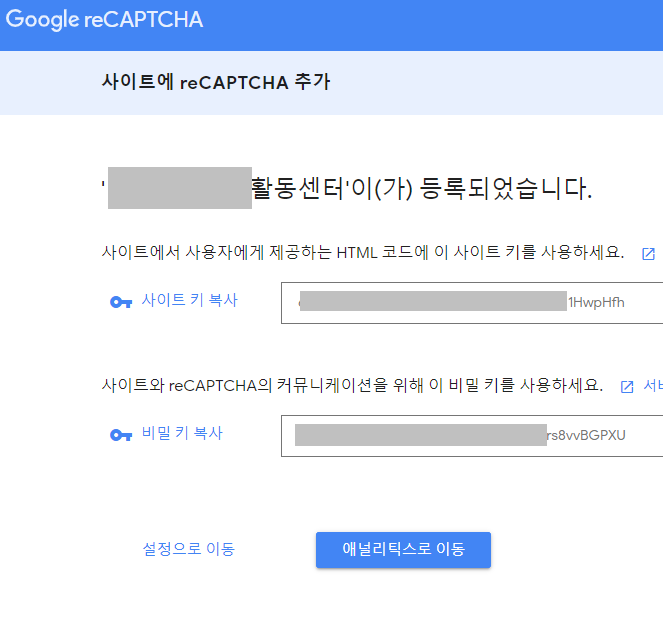
Task: Click the HTML 코드 site key instruction text
Action: click(x=363, y=252)
